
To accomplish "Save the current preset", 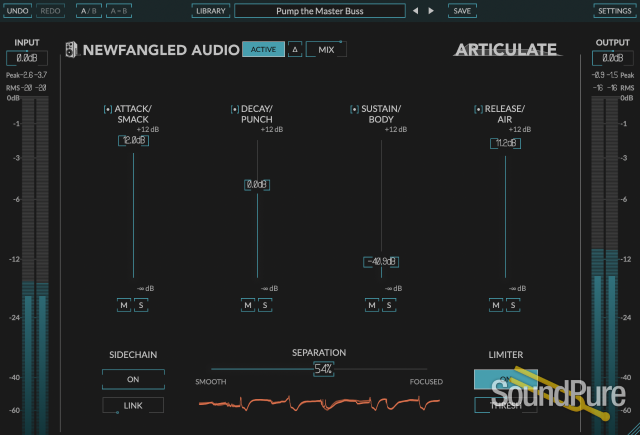I will point(461,10).
